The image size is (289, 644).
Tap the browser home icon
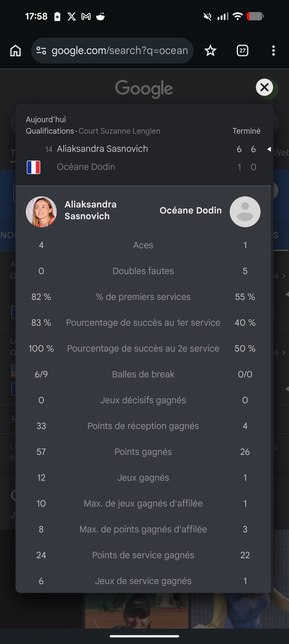(15, 51)
